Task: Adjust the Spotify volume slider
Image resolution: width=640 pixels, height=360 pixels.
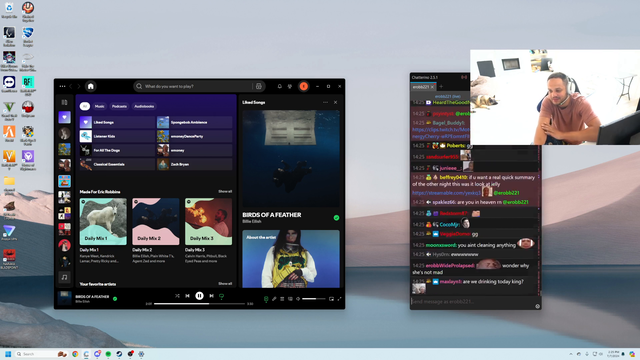Action: click(313, 299)
